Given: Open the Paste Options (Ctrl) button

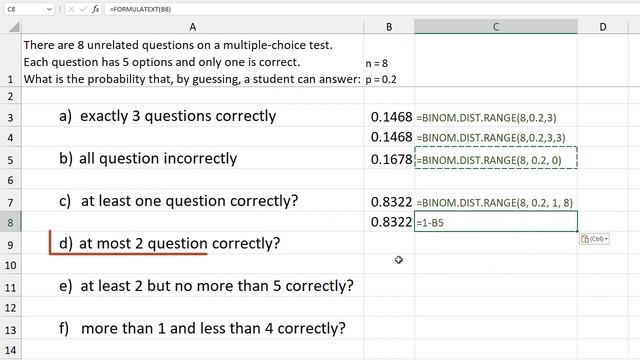Looking at the screenshot, I should (594, 239).
